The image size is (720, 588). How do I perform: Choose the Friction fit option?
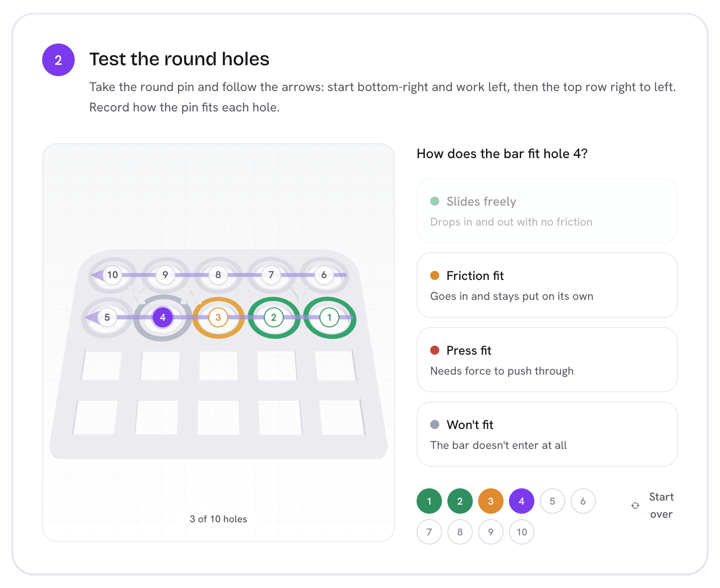pos(547,285)
